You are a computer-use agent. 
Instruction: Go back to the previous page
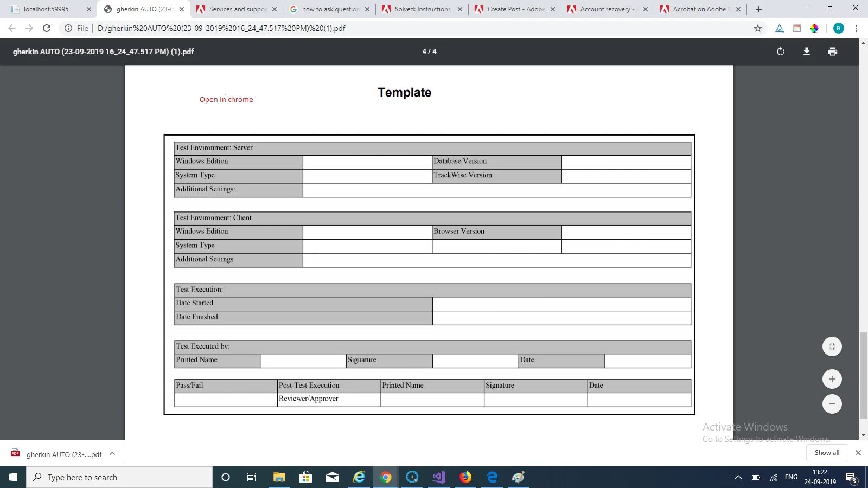12,28
